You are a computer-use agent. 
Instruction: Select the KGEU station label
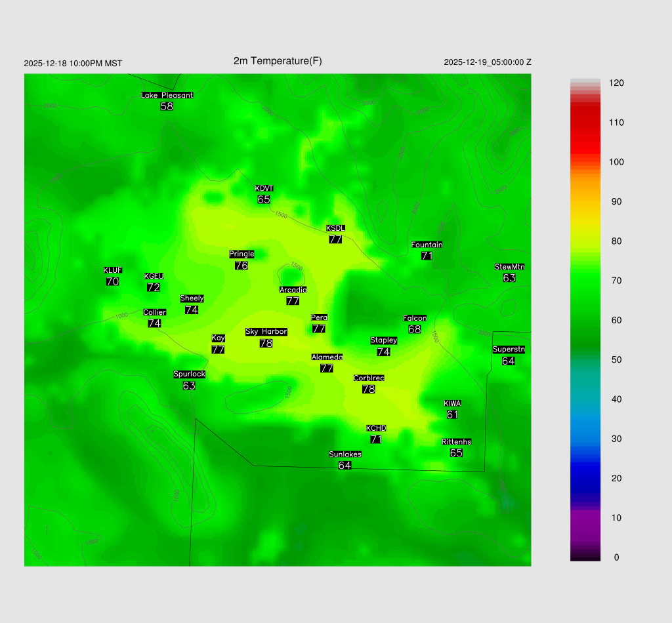coord(154,276)
